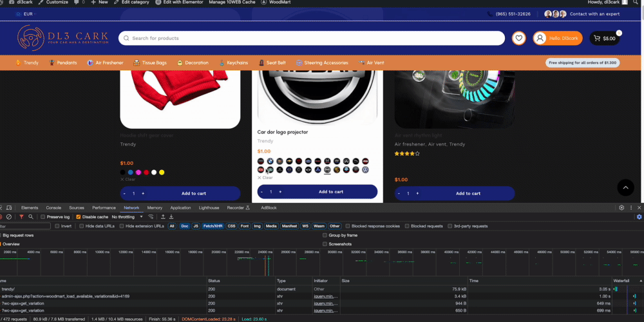Click the clear network log icon
Image resolution: width=644 pixels, height=322 pixels.
coord(8,217)
